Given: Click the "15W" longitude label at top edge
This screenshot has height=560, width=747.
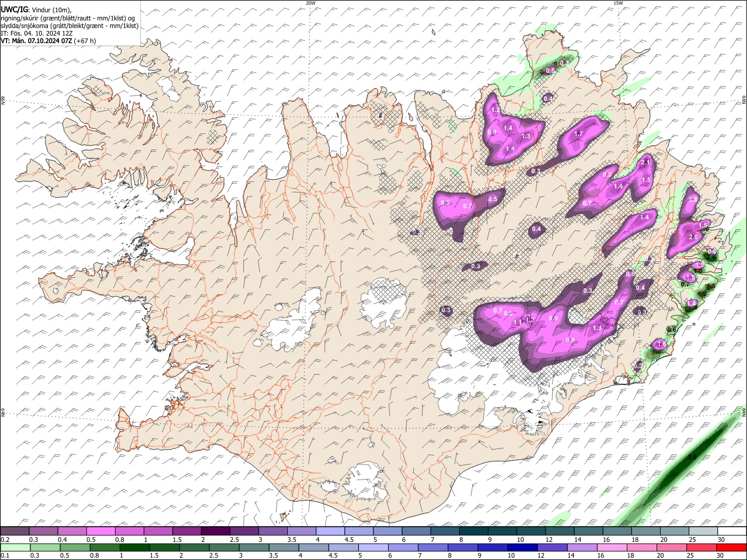Looking at the screenshot, I should tap(618, 3).
